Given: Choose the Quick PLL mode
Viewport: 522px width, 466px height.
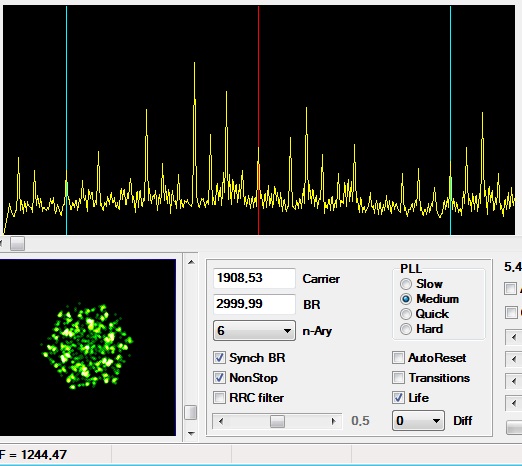Looking at the screenshot, I should pyautogui.click(x=406, y=314).
